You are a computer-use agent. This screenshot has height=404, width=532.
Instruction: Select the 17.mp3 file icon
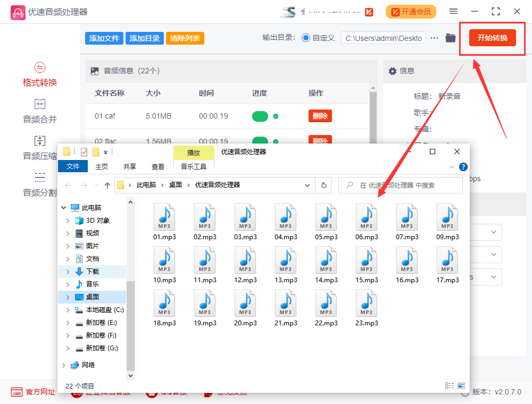(x=447, y=260)
